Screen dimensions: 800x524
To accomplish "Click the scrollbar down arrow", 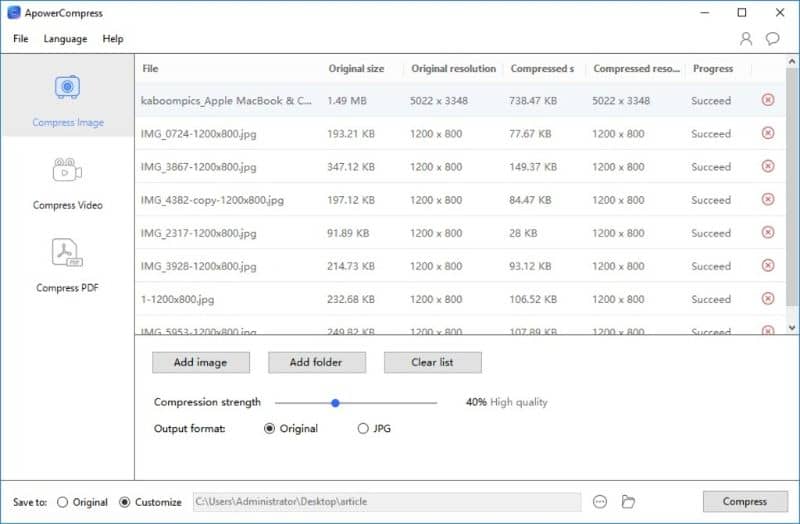I will (792, 328).
